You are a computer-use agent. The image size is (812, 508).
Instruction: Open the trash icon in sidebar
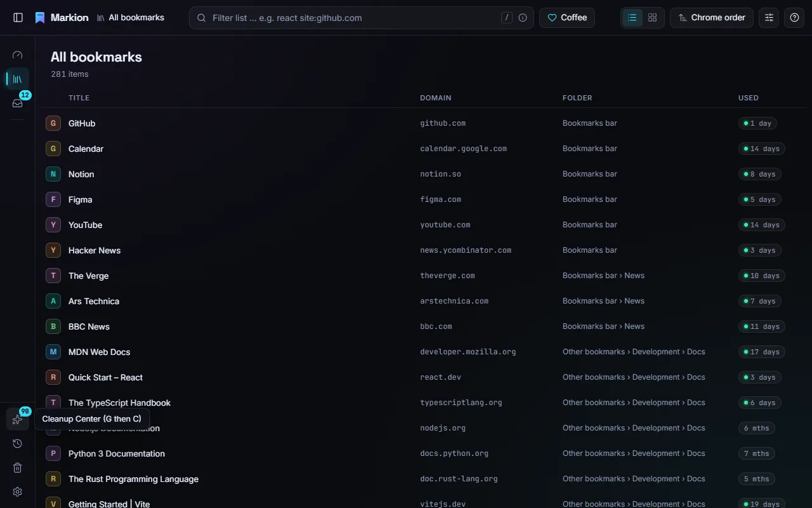click(x=18, y=467)
